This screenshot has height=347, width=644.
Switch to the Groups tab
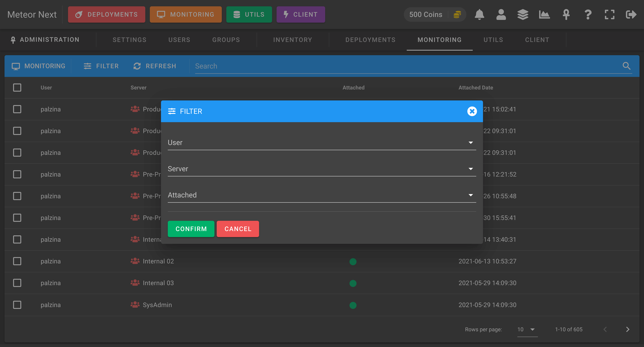[226, 40]
